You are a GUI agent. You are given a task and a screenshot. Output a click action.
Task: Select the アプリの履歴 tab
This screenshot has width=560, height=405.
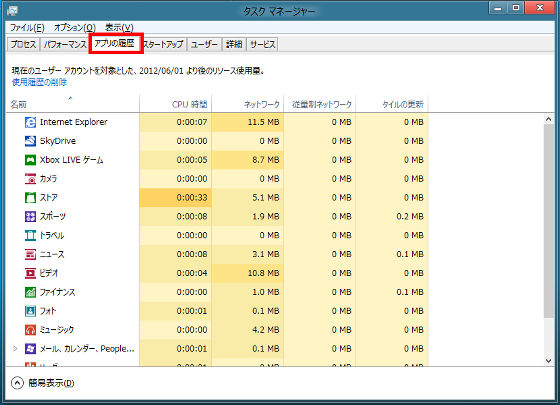coord(115,44)
